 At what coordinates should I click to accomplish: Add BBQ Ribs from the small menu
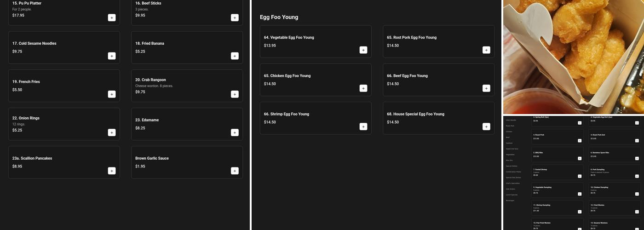coord(580,158)
